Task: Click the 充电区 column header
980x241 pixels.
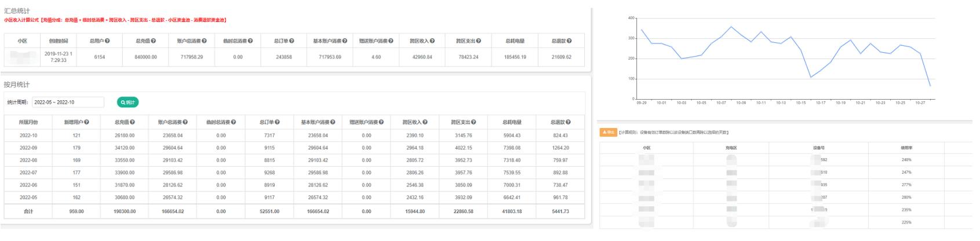Action: pos(731,148)
